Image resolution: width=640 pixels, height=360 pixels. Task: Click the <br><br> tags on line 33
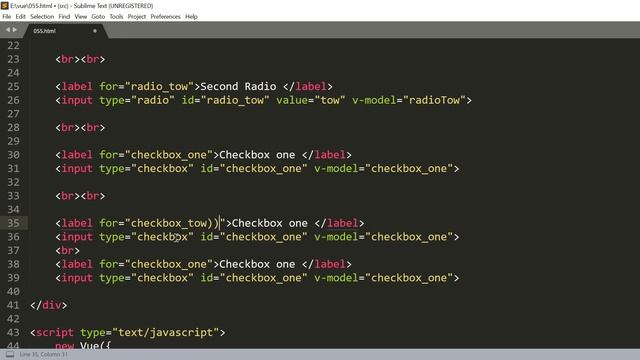(80, 196)
